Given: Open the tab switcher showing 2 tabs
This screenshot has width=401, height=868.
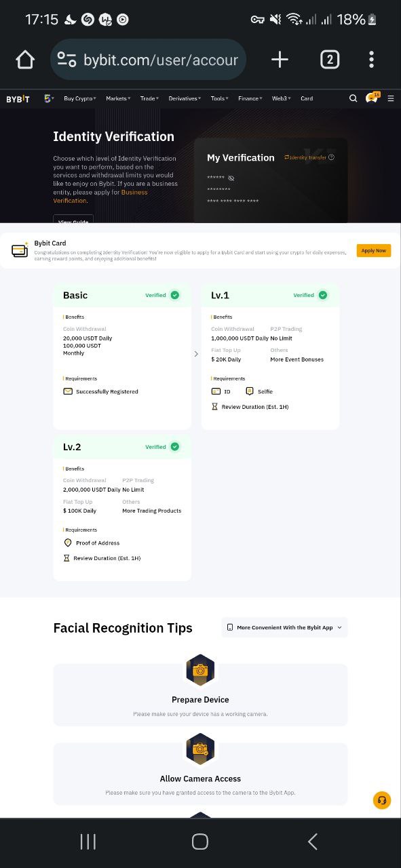Looking at the screenshot, I should pyautogui.click(x=329, y=60).
